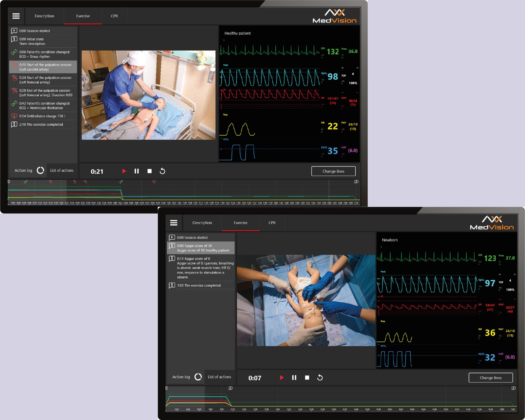Click training video thumbnail of newborn manikin
The height and width of the screenshot is (420, 525).
306,300
